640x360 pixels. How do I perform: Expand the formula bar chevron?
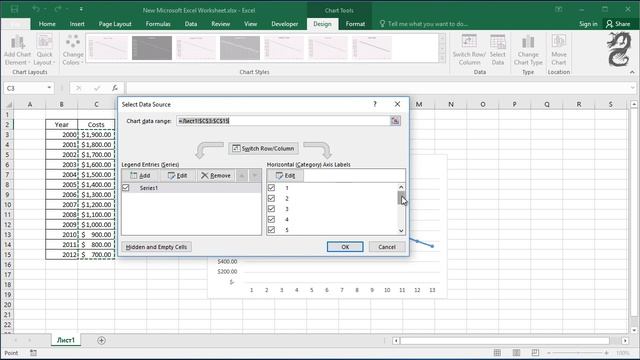pyautogui.click(x=633, y=88)
